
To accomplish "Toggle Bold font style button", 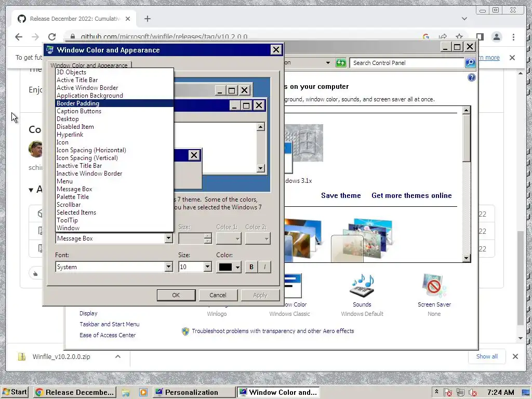I will tap(251, 267).
